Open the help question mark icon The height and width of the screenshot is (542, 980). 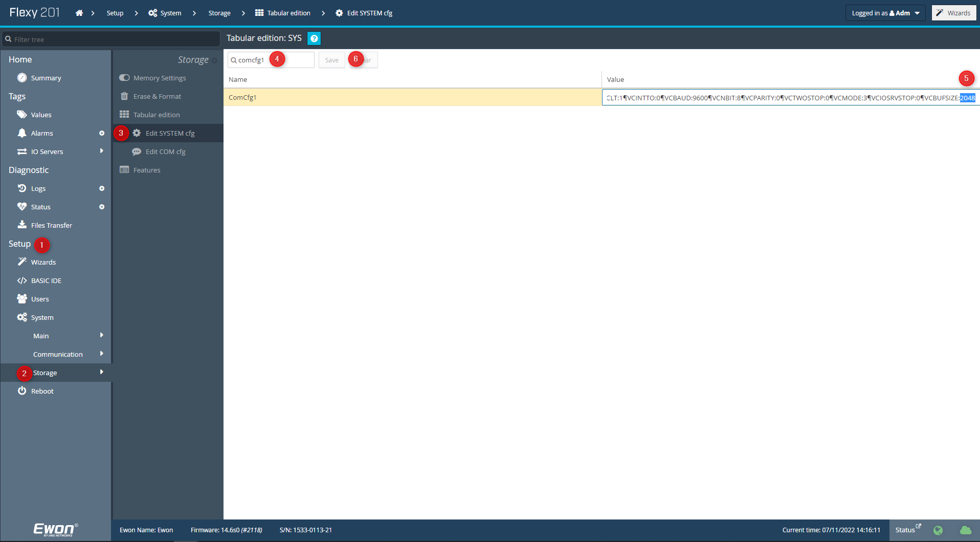pos(314,38)
